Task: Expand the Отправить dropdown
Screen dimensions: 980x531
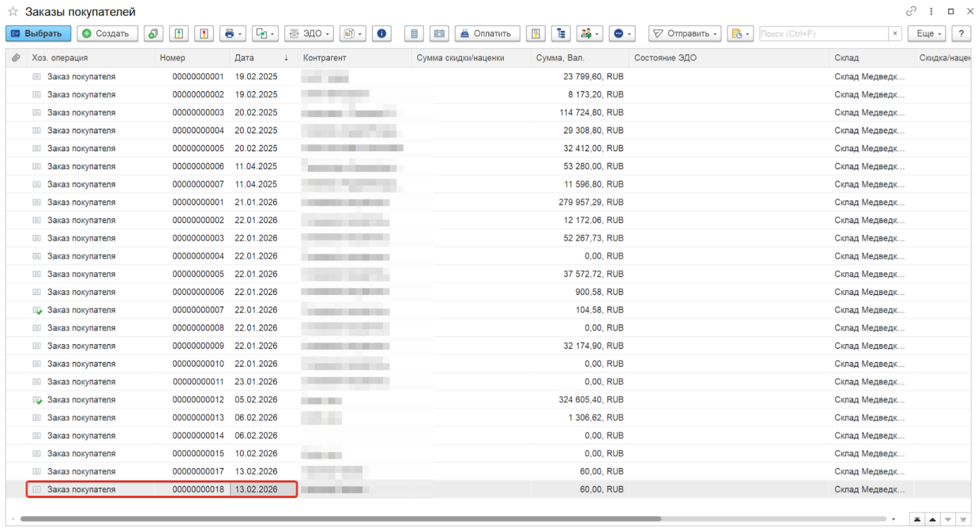Action: coord(685,33)
